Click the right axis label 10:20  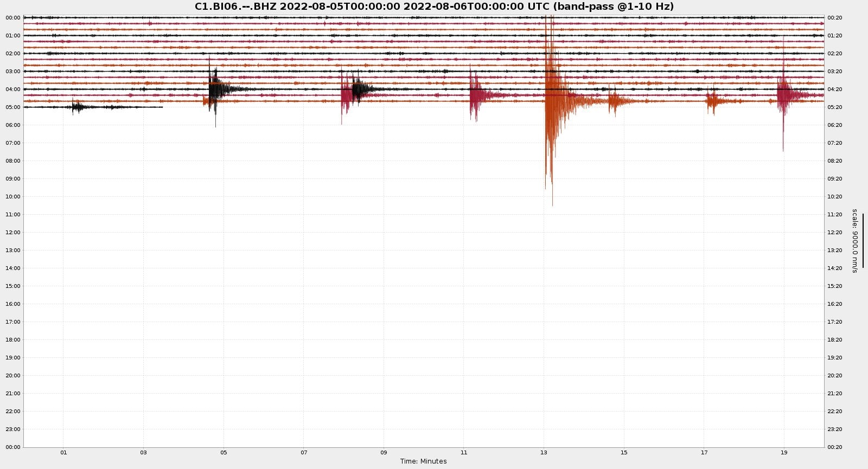point(835,197)
